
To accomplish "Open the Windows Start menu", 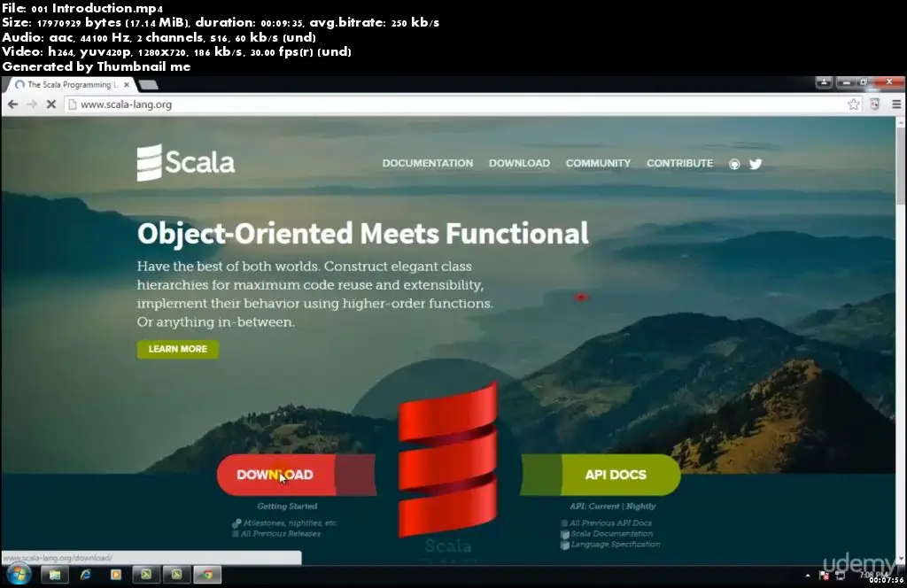I will (19, 574).
